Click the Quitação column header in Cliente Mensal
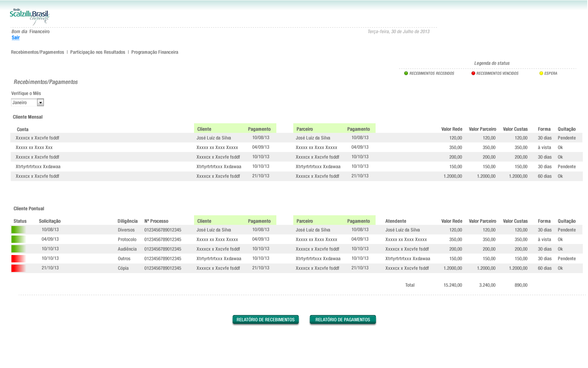The width and height of the screenshot is (588, 368). [x=566, y=129]
